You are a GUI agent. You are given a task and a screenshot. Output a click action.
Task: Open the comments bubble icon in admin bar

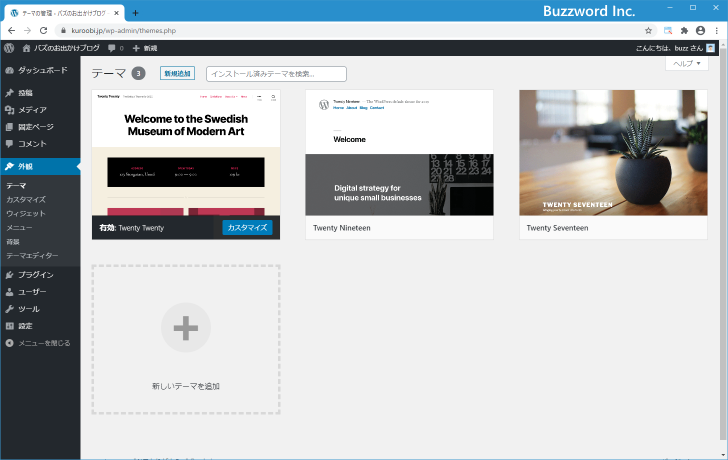(x=113, y=48)
